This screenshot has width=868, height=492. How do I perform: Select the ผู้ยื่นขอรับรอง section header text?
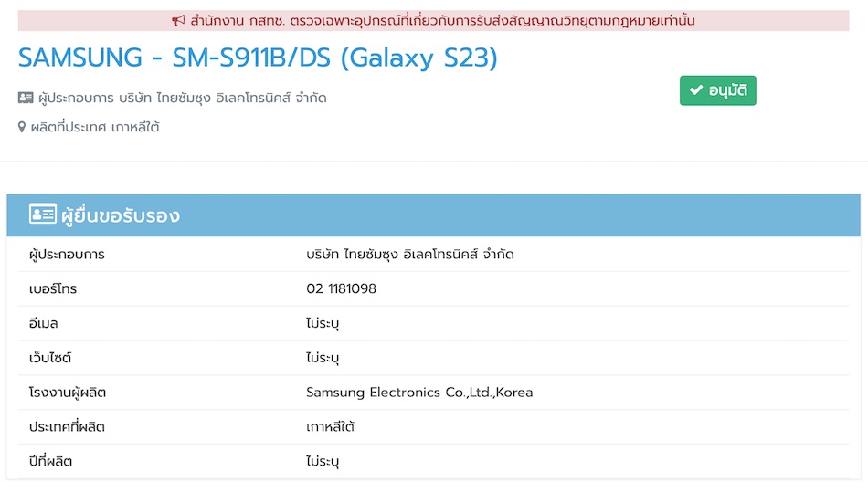pyautogui.click(x=120, y=216)
